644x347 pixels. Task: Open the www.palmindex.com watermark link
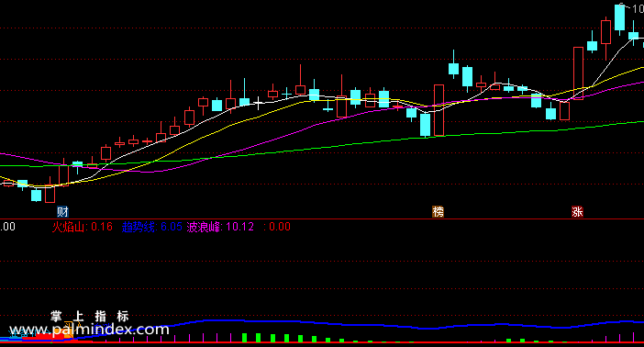[89, 330]
